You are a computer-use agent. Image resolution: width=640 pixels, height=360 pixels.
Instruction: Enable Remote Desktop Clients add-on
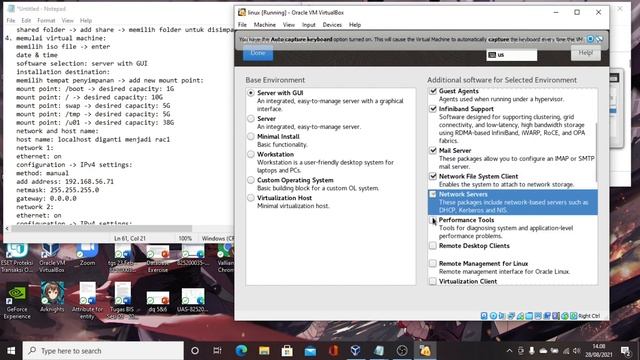[x=433, y=246]
